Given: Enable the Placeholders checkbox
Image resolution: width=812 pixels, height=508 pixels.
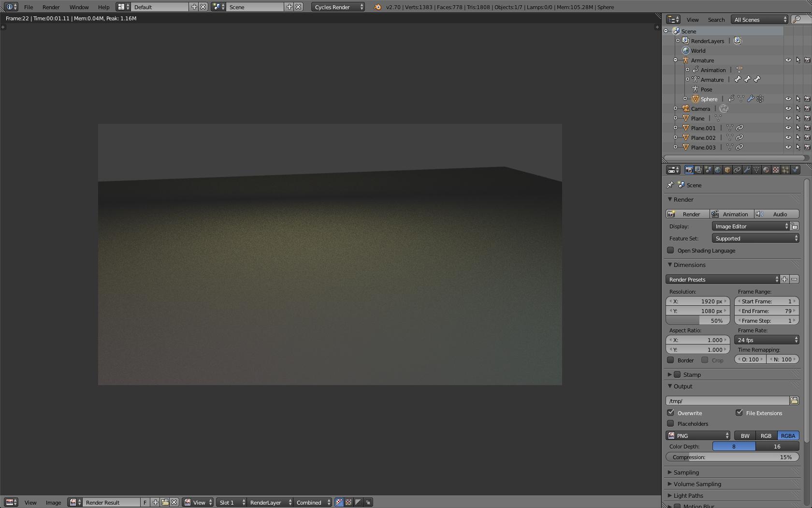Looking at the screenshot, I should [670, 423].
